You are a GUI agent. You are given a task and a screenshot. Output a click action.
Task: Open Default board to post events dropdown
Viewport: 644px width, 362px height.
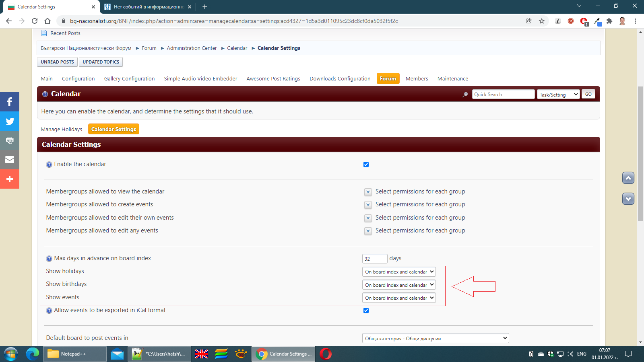(436, 338)
